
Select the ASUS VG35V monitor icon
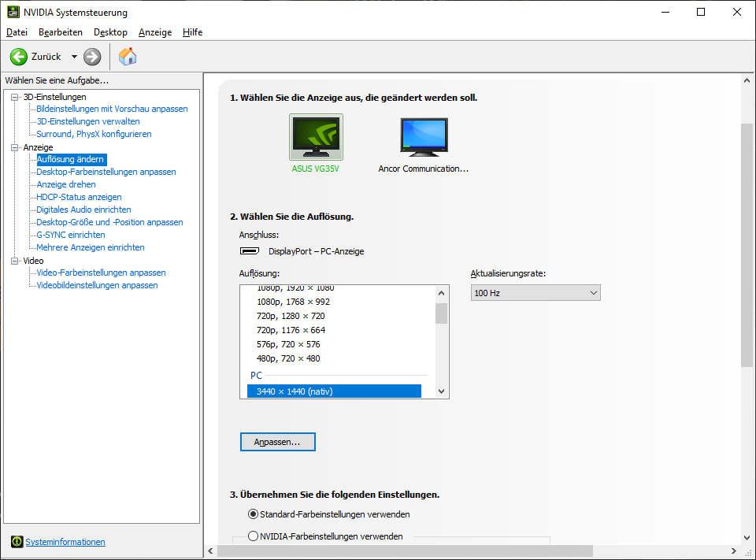coord(317,137)
